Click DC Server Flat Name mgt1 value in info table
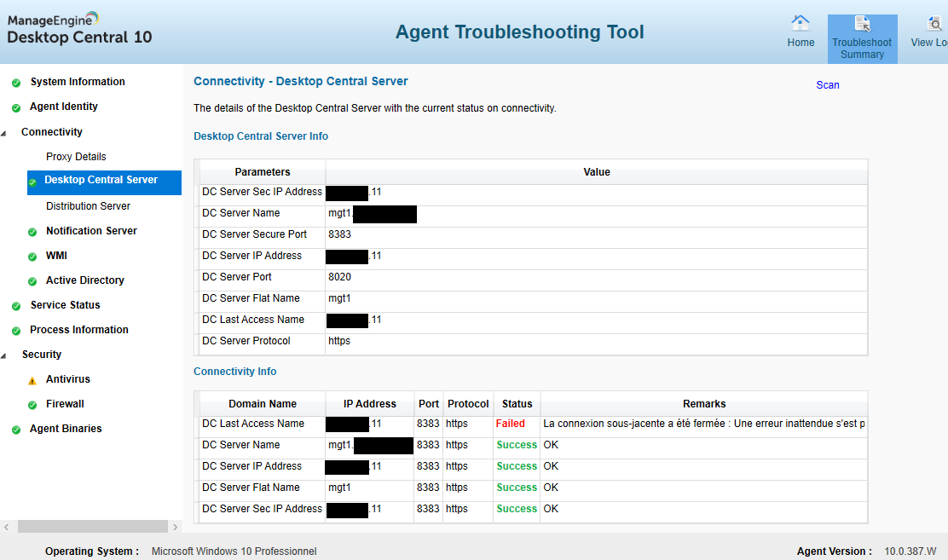This screenshot has width=948, height=560. [x=339, y=298]
